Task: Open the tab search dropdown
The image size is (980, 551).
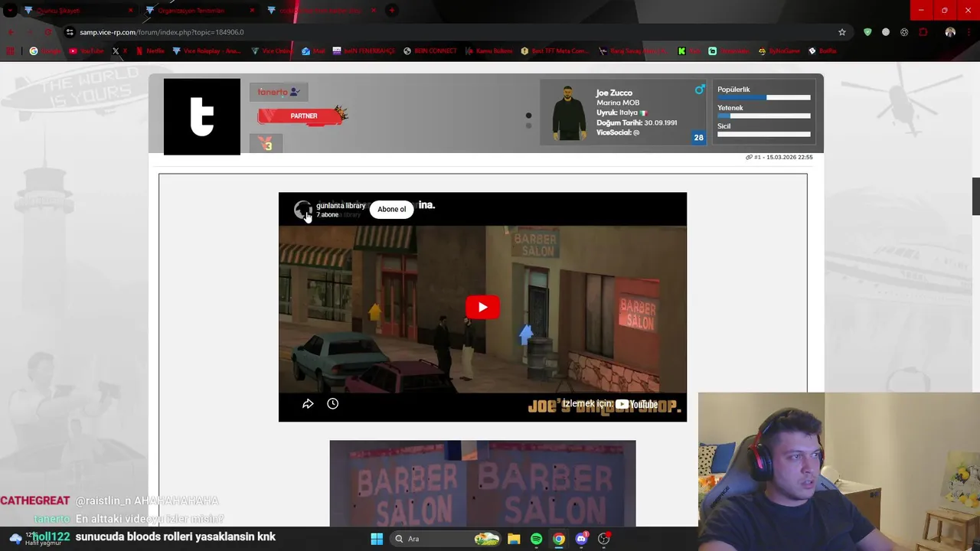Action: 10,11
